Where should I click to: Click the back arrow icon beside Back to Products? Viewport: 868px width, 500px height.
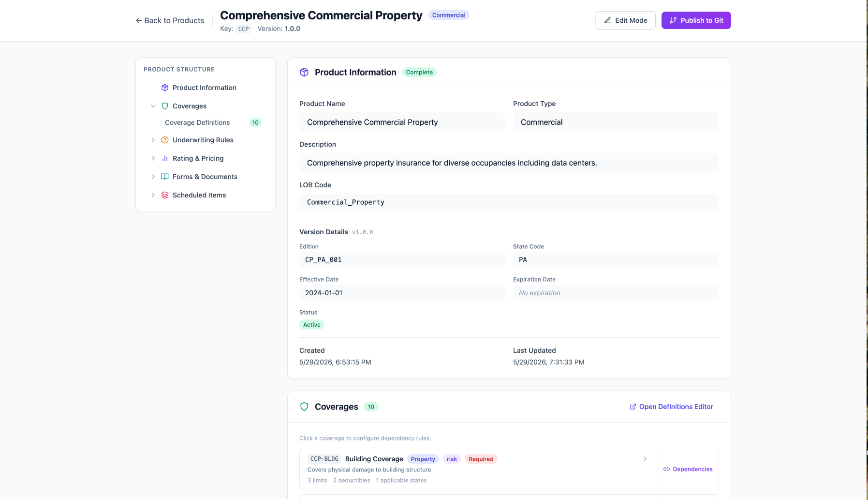[139, 20]
